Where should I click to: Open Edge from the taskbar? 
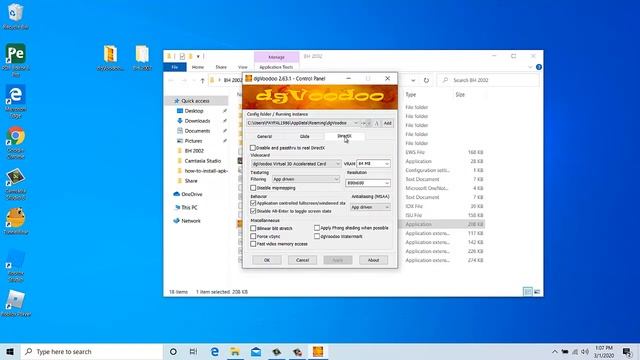tap(214, 351)
